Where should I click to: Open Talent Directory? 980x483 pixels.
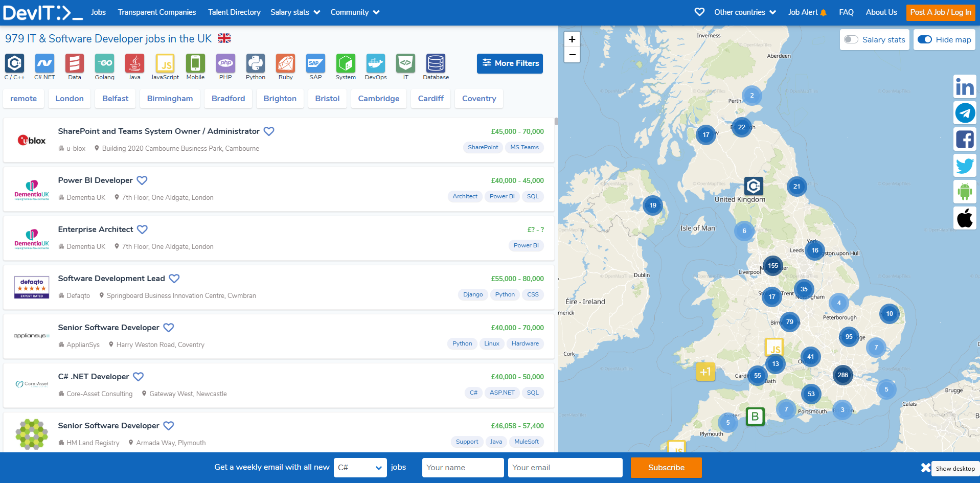[234, 12]
